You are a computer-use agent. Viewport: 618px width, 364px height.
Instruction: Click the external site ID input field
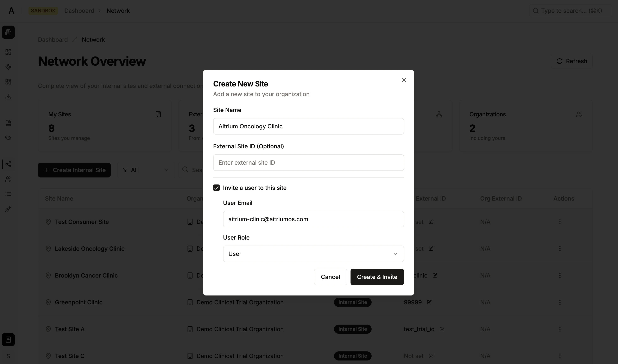308,162
